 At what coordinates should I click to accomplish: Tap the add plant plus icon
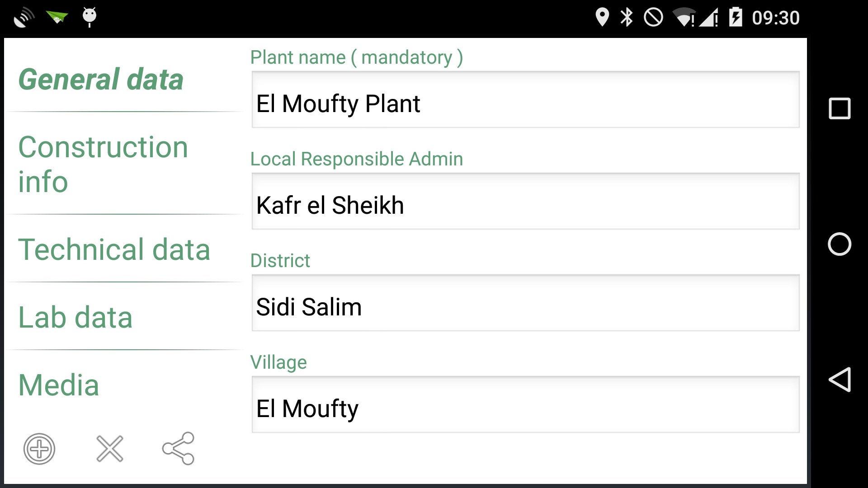[39, 449]
